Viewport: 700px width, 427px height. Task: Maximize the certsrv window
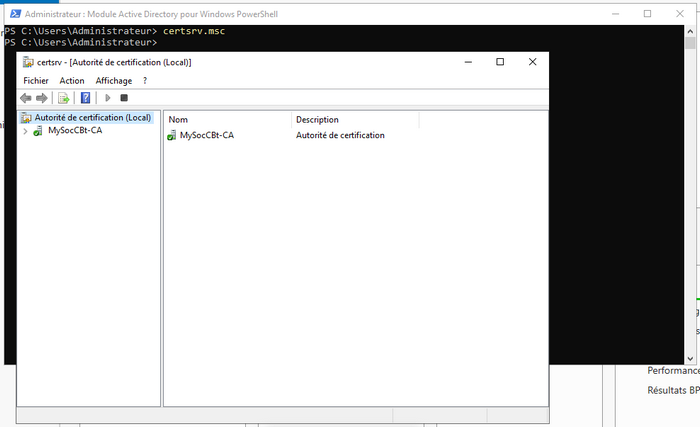point(500,62)
